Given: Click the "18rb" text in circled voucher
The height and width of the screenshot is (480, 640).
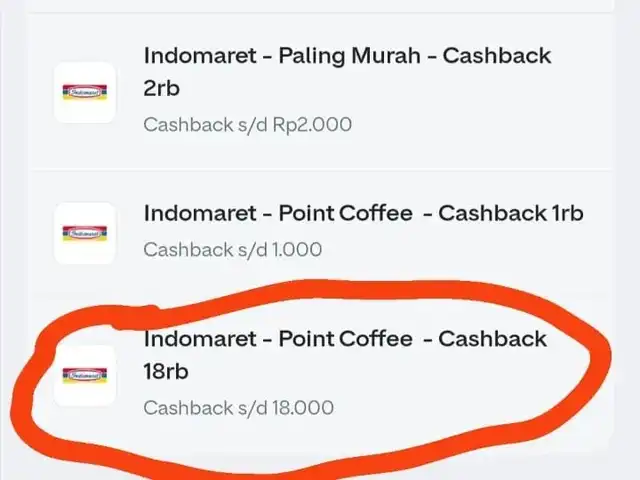Looking at the screenshot, I should [x=166, y=371].
